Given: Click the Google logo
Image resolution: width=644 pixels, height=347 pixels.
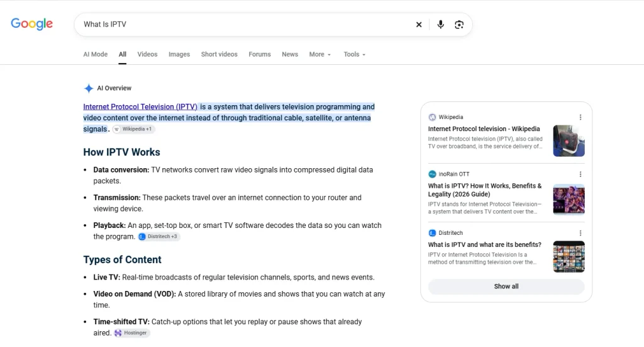Looking at the screenshot, I should tap(31, 24).
